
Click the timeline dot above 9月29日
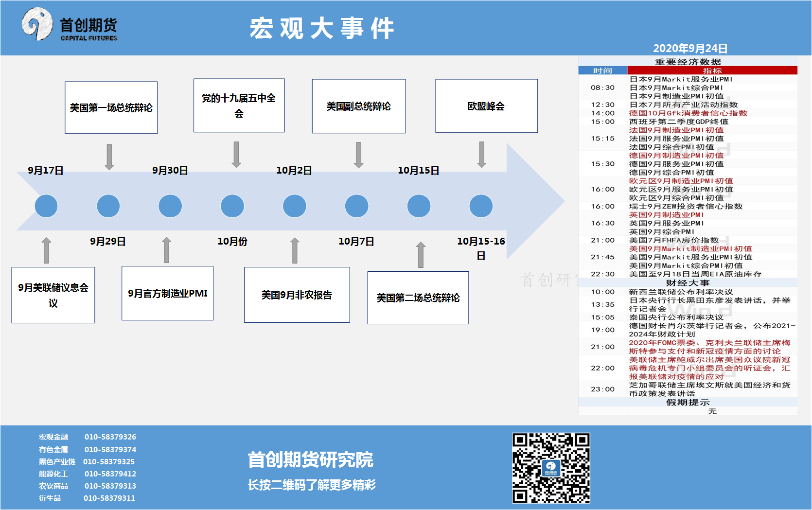(108, 206)
